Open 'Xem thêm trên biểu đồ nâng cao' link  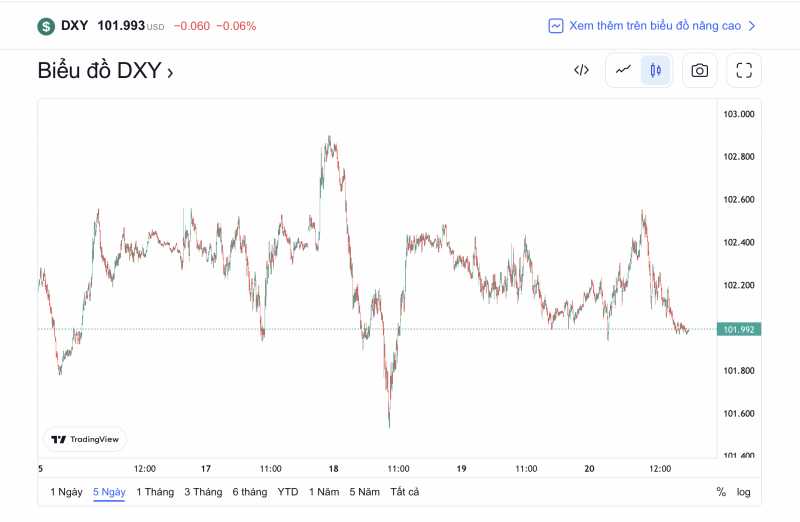click(x=655, y=26)
